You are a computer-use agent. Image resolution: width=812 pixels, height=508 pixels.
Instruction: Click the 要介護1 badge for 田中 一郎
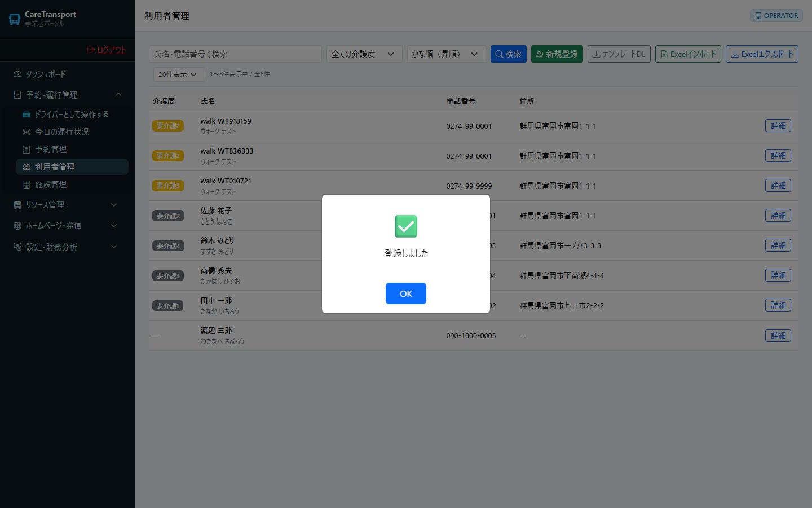point(168,305)
